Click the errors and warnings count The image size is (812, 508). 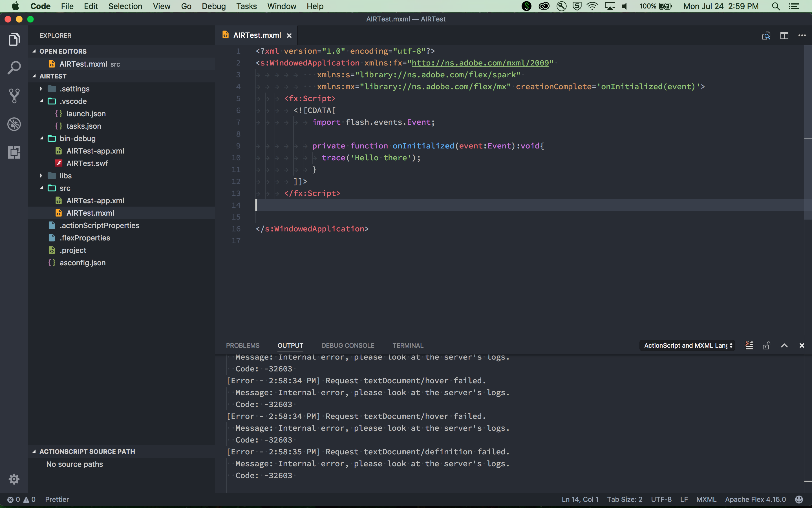click(21, 499)
